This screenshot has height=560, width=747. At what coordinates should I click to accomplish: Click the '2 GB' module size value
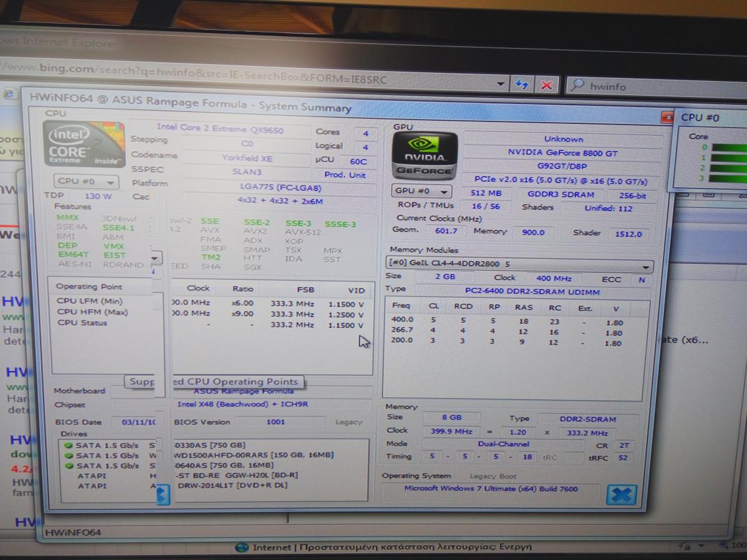[445, 277]
